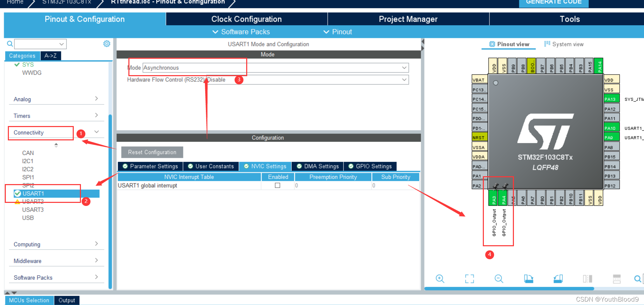Click the green PA13 pin
This screenshot has height=305, width=644.
[x=611, y=99]
